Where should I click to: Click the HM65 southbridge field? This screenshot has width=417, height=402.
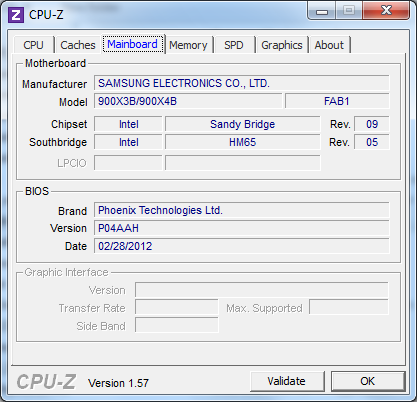click(243, 142)
